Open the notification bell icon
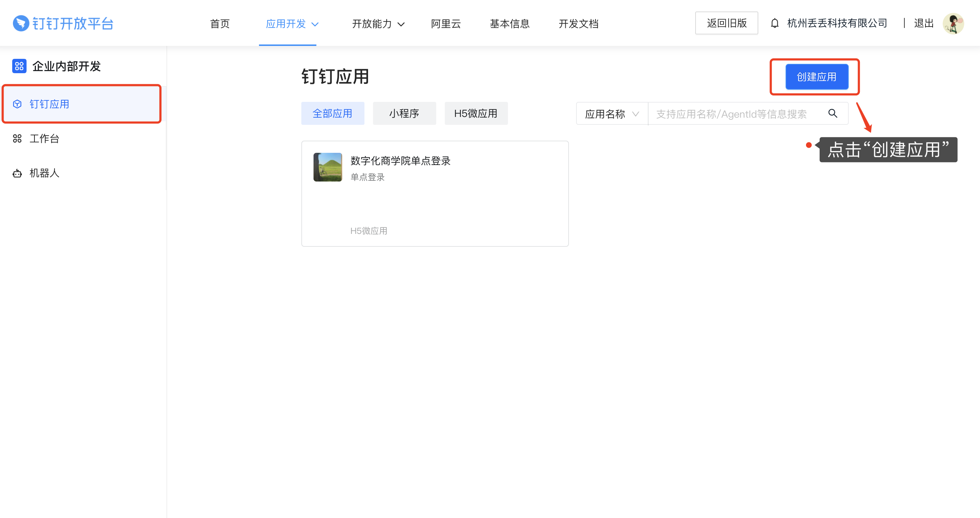This screenshot has height=518, width=980. point(774,23)
